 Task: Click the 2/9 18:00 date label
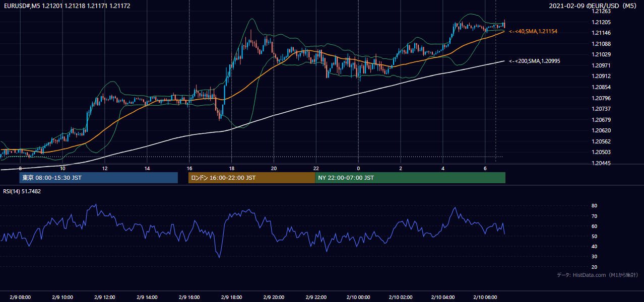[232, 297]
